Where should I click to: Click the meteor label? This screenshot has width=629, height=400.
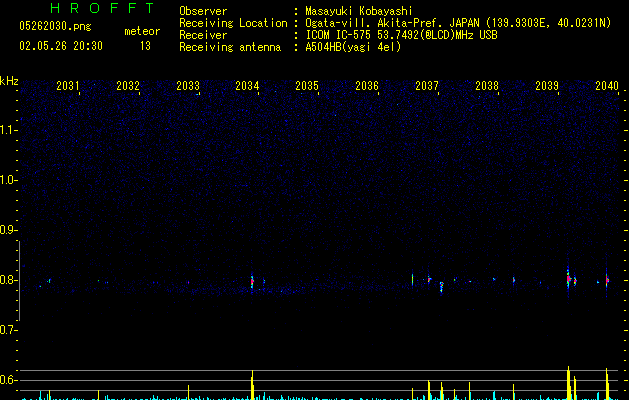pyautogui.click(x=142, y=31)
